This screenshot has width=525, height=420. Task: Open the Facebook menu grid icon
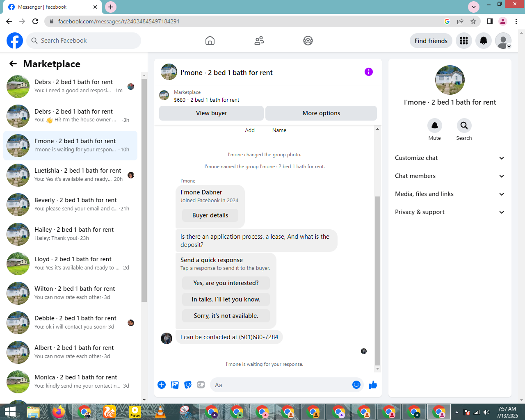pyautogui.click(x=464, y=41)
